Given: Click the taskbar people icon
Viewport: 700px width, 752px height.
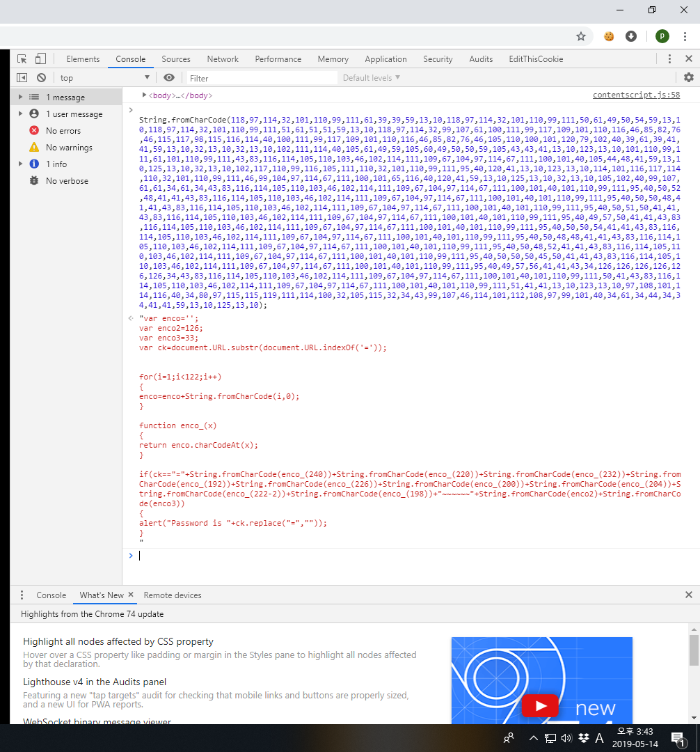Looking at the screenshot, I should (509, 738).
